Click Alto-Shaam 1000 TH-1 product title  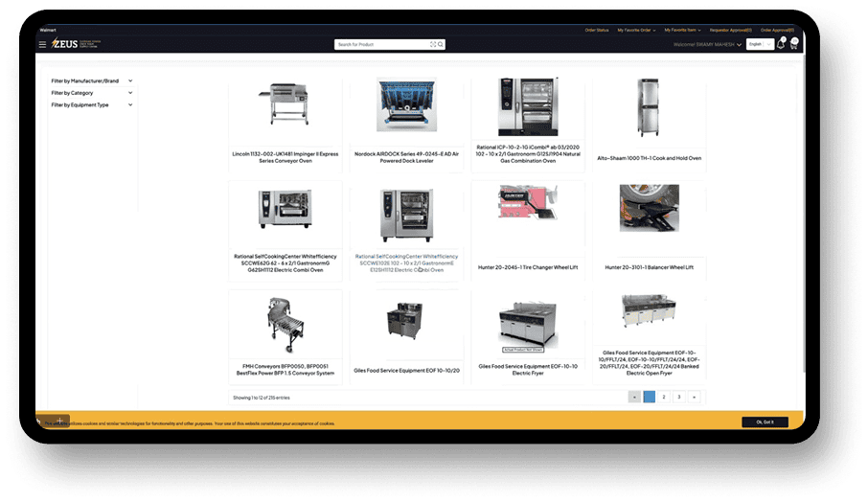pos(649,158)
